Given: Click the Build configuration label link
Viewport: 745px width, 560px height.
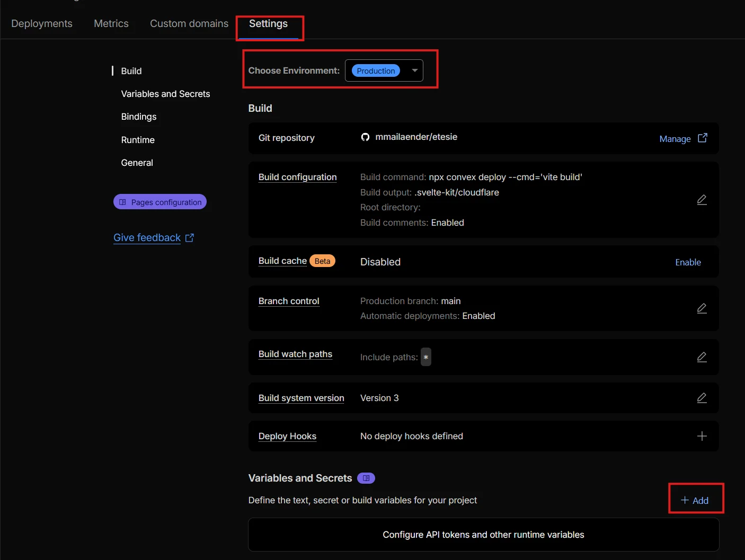Looking at the screenshot, I should [x=297, y=177].
